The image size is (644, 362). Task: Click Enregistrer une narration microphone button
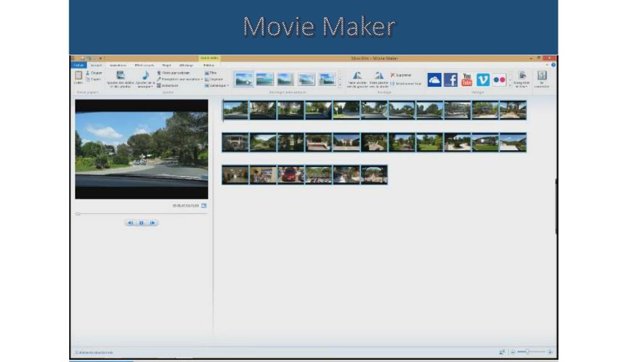click(178, 79)
